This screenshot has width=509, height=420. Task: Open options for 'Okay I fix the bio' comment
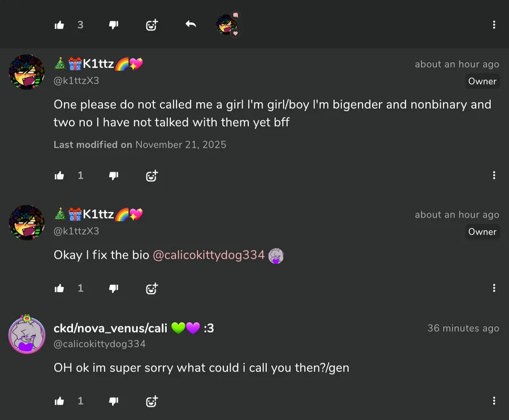coord(494,288)
